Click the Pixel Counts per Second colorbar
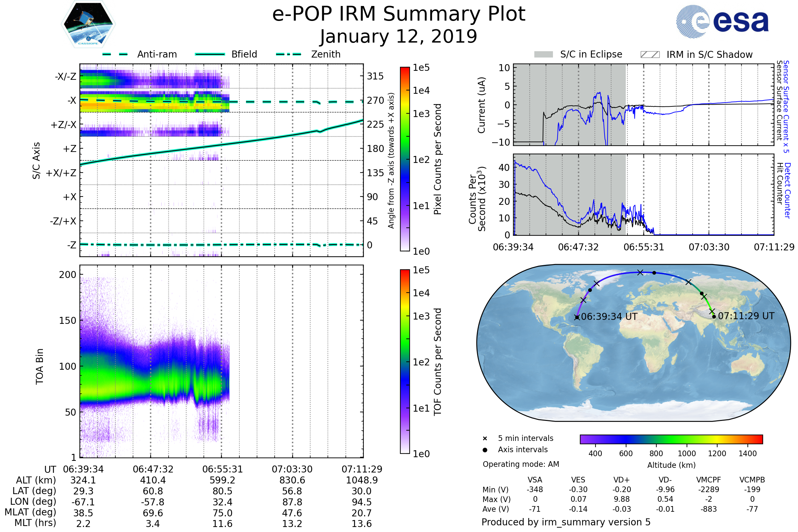The image size is (798, 532). click(x=405, y=159)
